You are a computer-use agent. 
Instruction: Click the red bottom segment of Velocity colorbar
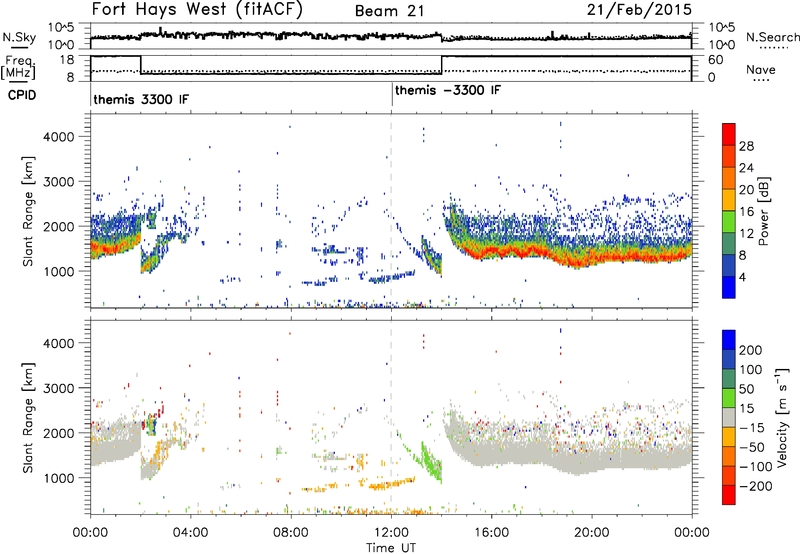point(729,495)
